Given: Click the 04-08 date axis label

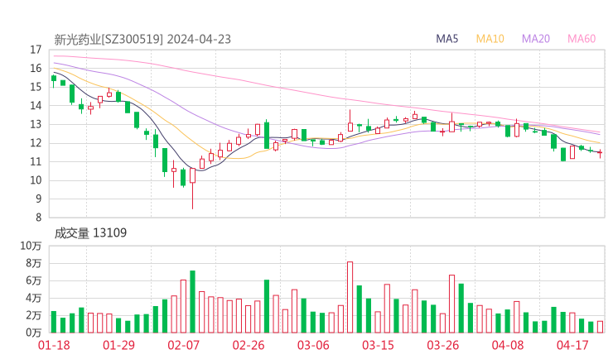Looking at the screenshot, I should (x=508, y=345).
